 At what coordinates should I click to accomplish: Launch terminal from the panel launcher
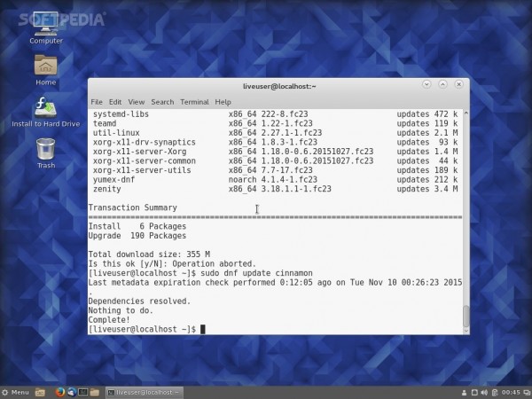click(83, 392)
